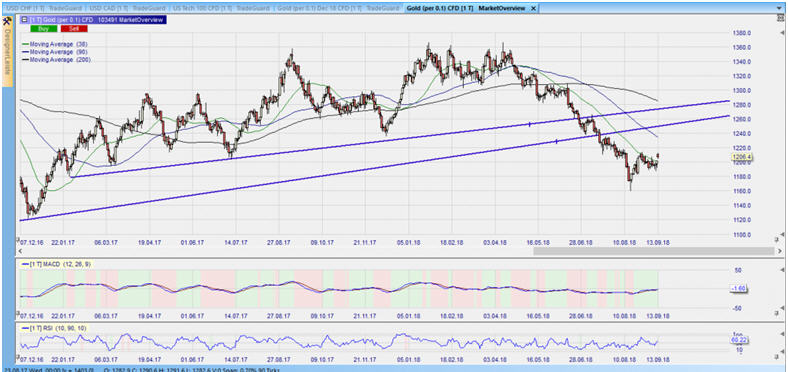
Task: Open the US Tech 100 CFD tab
Action: 221,9
